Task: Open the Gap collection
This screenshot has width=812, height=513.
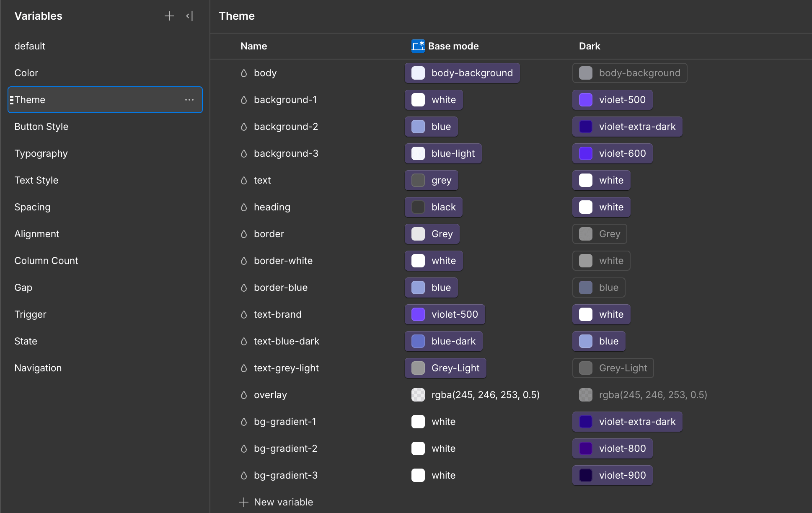Action: [x=105, y=288]
